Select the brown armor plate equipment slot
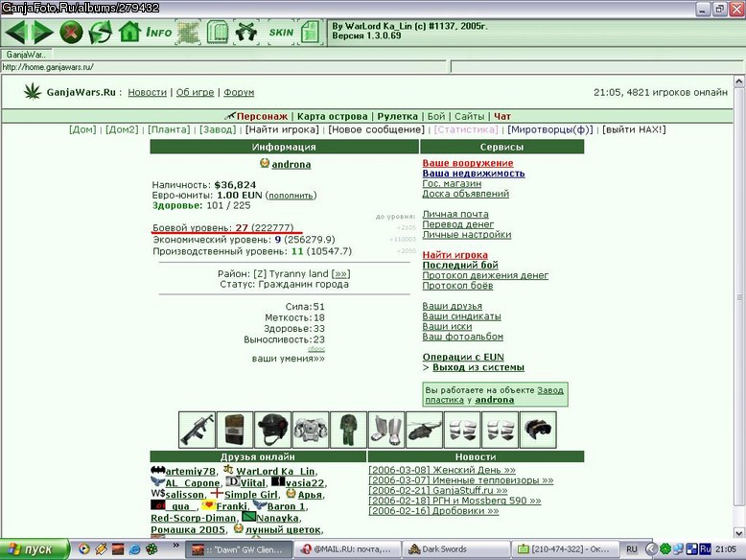 [x=235, y=431]
